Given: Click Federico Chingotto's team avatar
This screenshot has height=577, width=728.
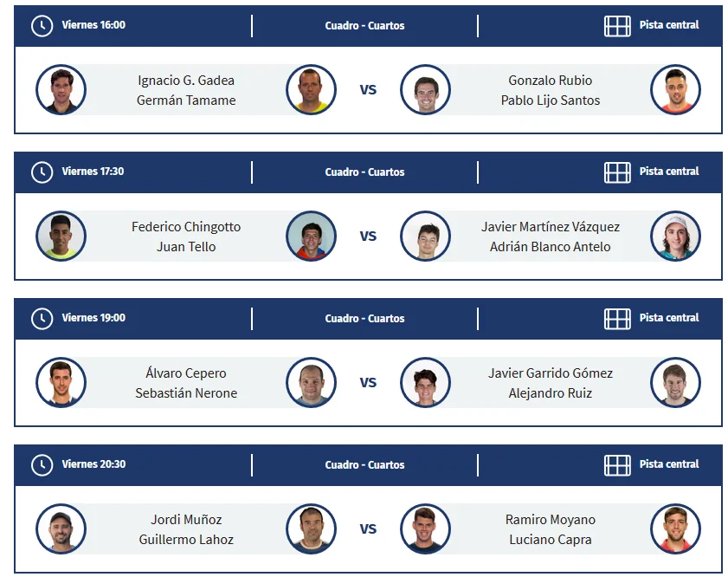Looking at the screenshot, I should point(61,236).
